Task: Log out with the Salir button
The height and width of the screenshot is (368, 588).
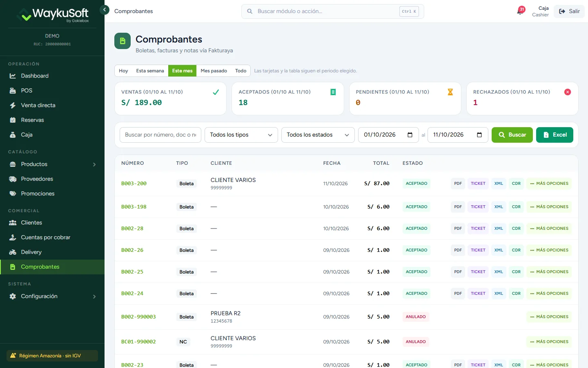Action: (x=569, y=11)
